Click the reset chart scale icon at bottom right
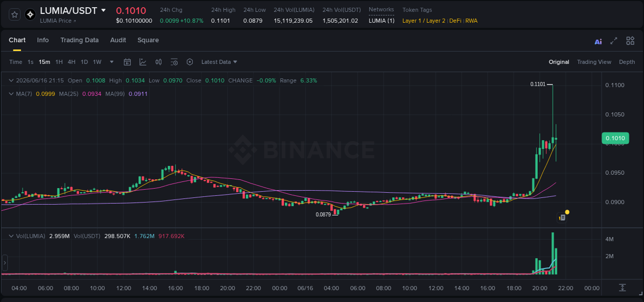The height and width of the screenshot is (302, 644). click(622, 287)
